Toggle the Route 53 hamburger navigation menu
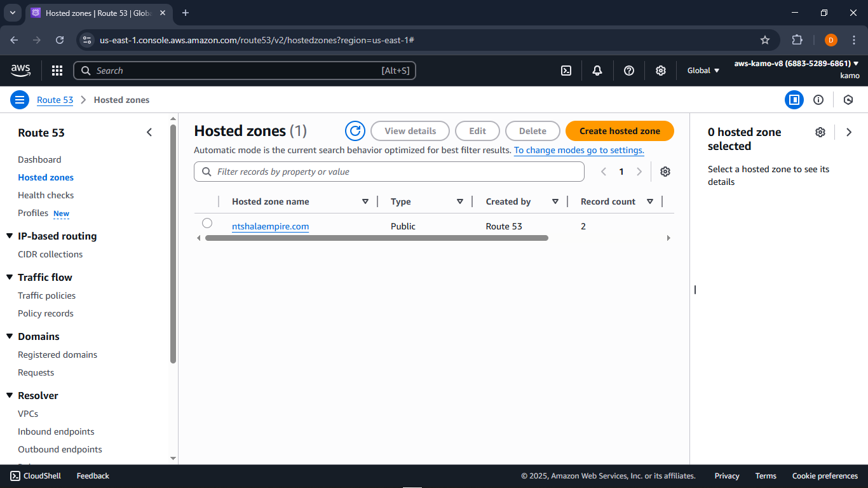The image size is (868, 488). tap(20, 100)
